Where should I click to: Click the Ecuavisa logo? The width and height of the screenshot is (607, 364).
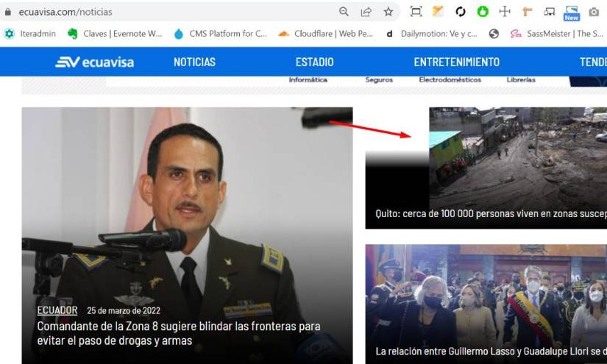(94, 63)
